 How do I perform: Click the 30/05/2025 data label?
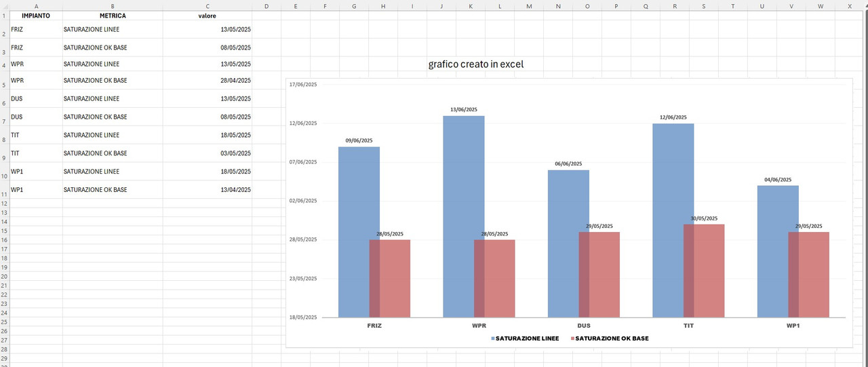[x=704, y=218]
